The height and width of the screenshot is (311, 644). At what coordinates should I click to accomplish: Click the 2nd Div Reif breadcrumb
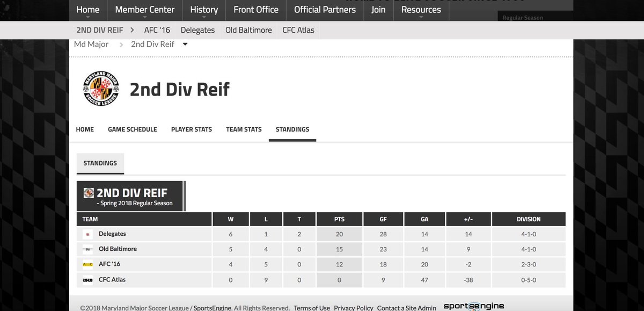tap(152, 44)
